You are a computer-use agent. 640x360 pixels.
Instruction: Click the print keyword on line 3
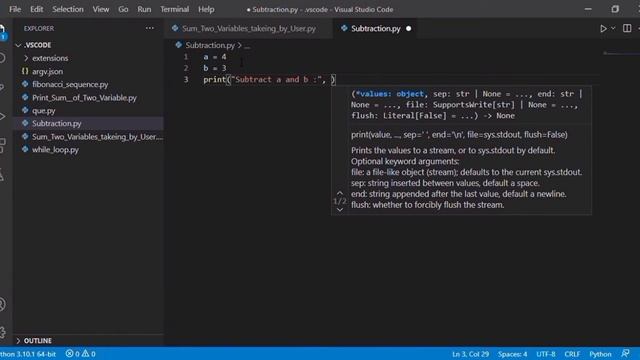215,80
